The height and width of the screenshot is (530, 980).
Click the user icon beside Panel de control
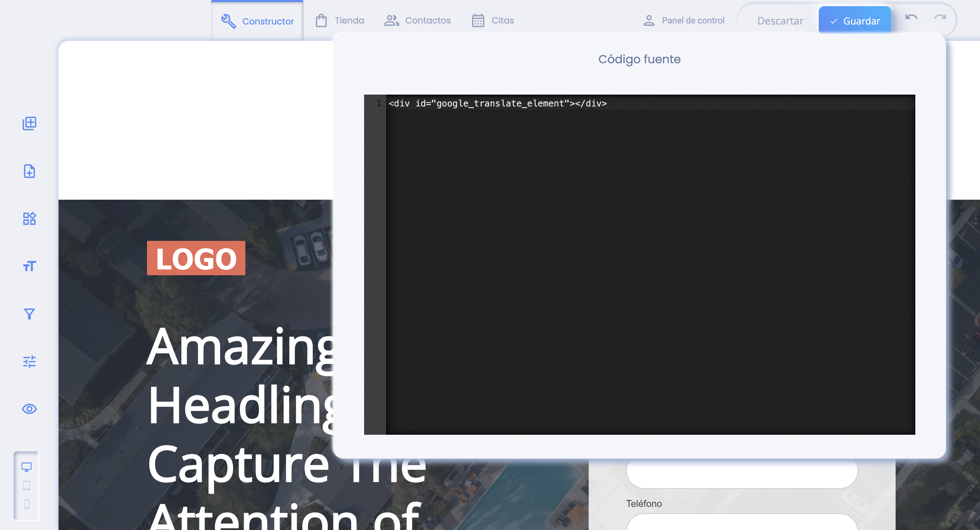click(x=649, y=20)
